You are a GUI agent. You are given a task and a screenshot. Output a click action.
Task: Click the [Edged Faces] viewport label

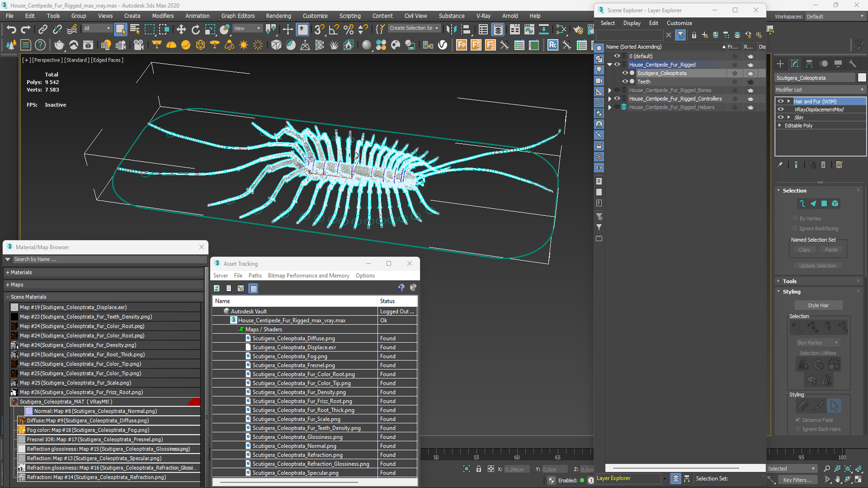point(107,60)
